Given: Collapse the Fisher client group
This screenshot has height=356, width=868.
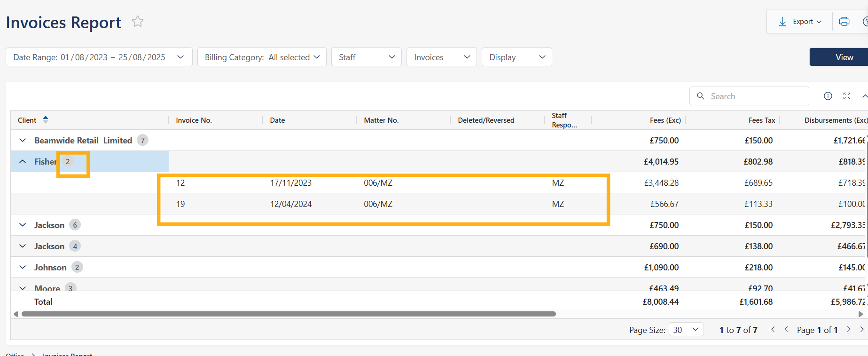Looking at the screenshot, I should (23, 161).
